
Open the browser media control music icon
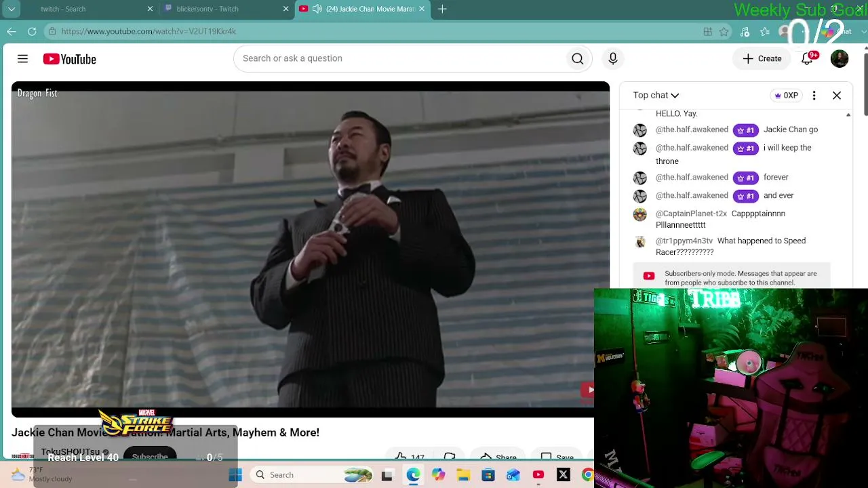point(745,31)
